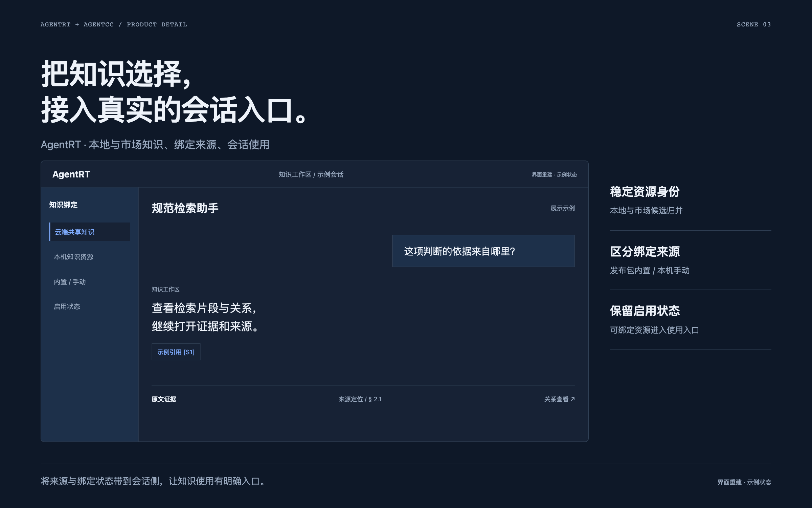Viewport: 812px width, 508px height.
Task: Click the 知识绑定 sidebar heading
Action: [x=63, y=205]
